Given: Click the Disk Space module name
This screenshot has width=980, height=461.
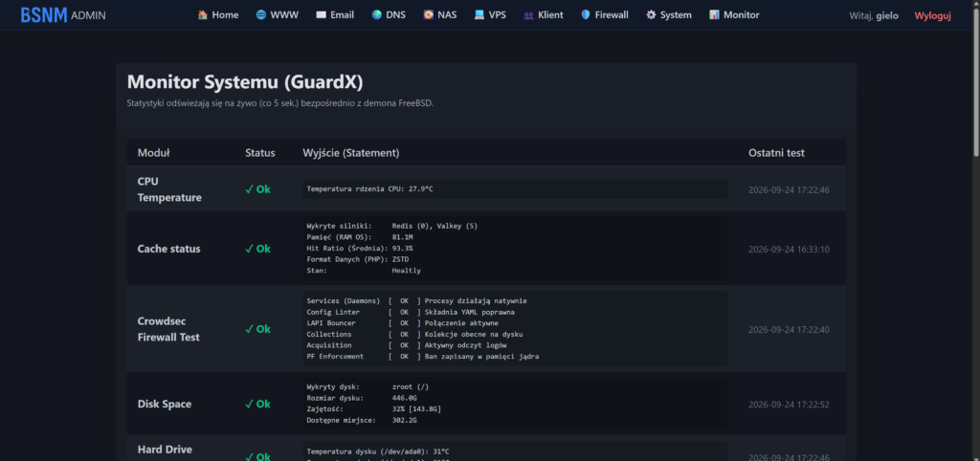Looking at the screenshot, I should 165,405.
